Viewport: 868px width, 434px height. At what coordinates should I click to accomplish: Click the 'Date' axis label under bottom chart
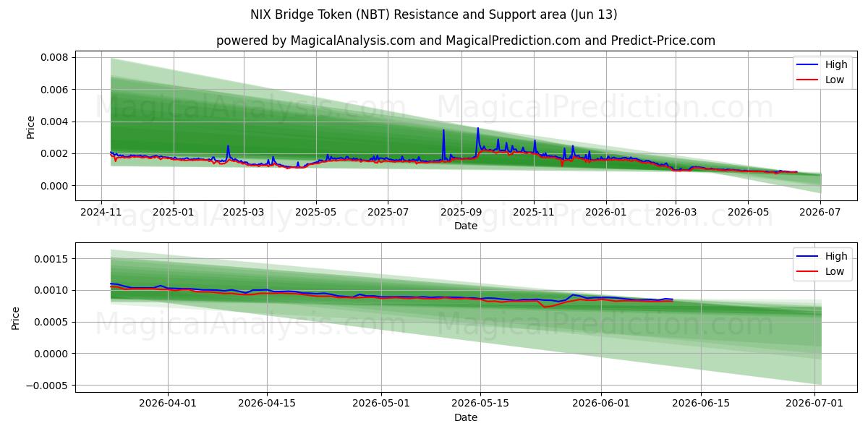pos(466,417)
